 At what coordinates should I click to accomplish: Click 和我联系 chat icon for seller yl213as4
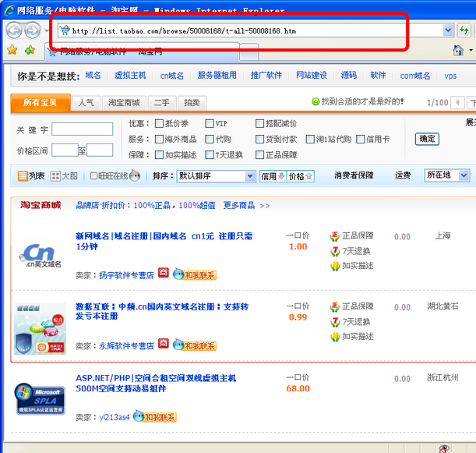pos(154,417)
